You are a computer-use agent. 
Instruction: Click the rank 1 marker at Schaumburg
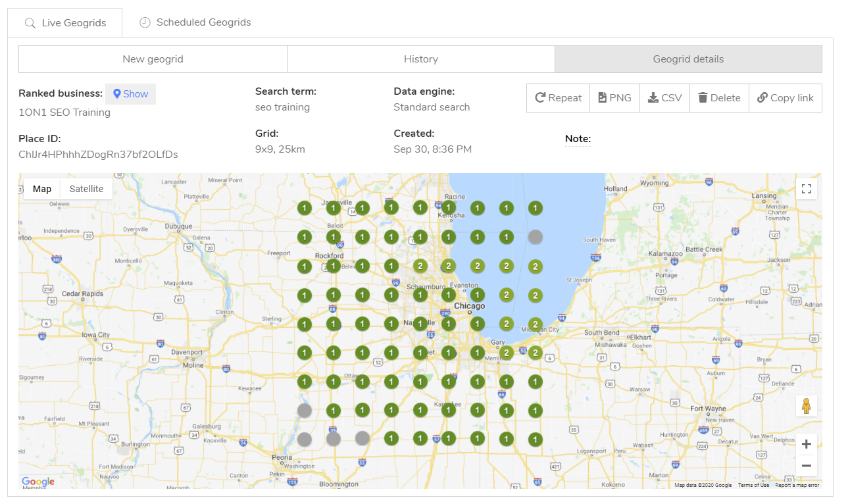(420, 295)
